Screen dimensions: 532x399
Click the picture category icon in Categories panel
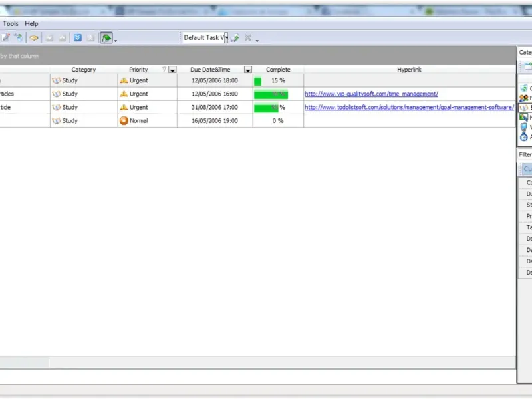point(524,118)
